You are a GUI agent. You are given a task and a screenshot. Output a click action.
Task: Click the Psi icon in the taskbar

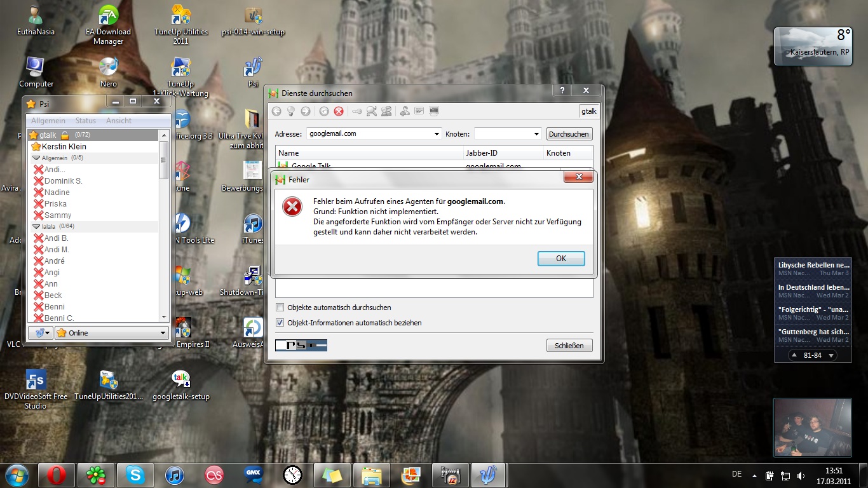point(490,475)
